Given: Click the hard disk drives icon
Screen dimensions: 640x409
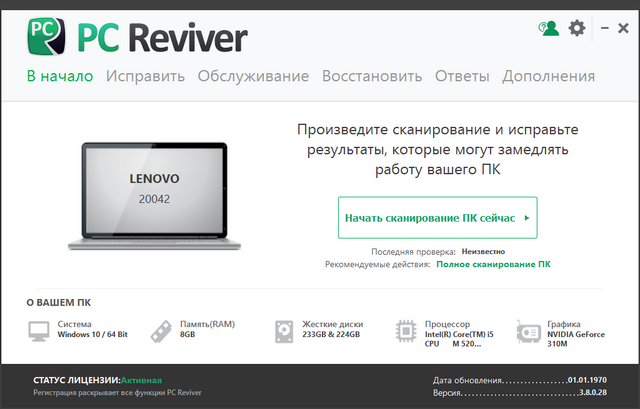Looking at the screenshot, I should [x=283, y=332].
